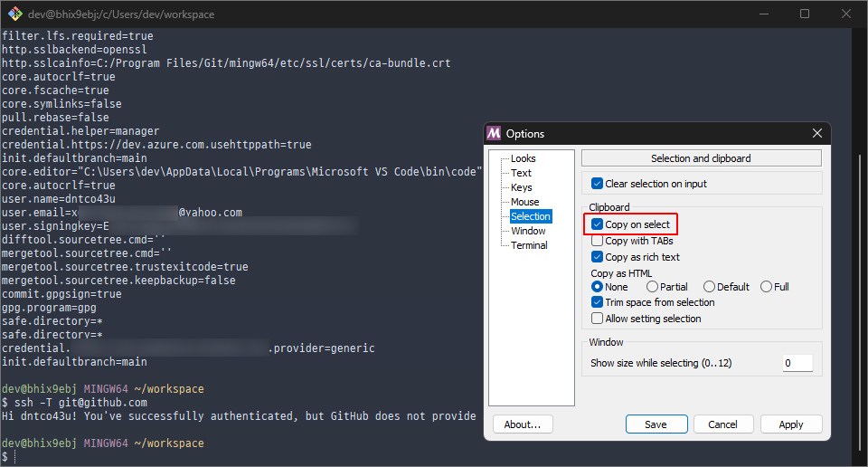Viewport: 868px width, 467px height.
Task: Minimize the Git Bash terminal window
Action: click(763, 14)
